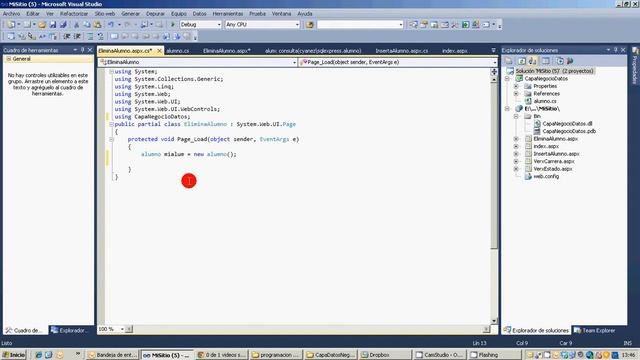
Task: Click the Comment selected lines icon
Action: point(90,36)
